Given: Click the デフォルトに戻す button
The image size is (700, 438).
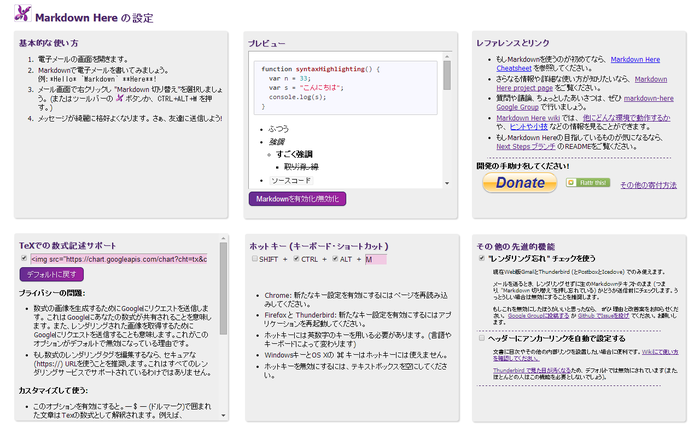Looking at the screenshot, I should click(51, 275).
